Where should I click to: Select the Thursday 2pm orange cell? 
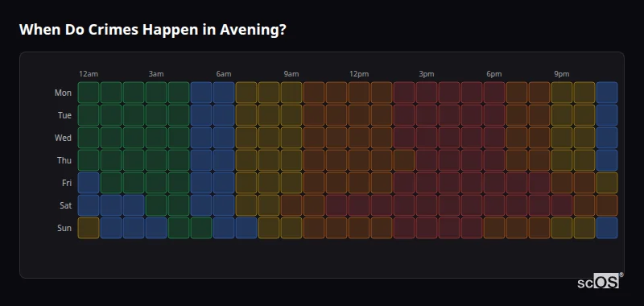pos(404,160)
